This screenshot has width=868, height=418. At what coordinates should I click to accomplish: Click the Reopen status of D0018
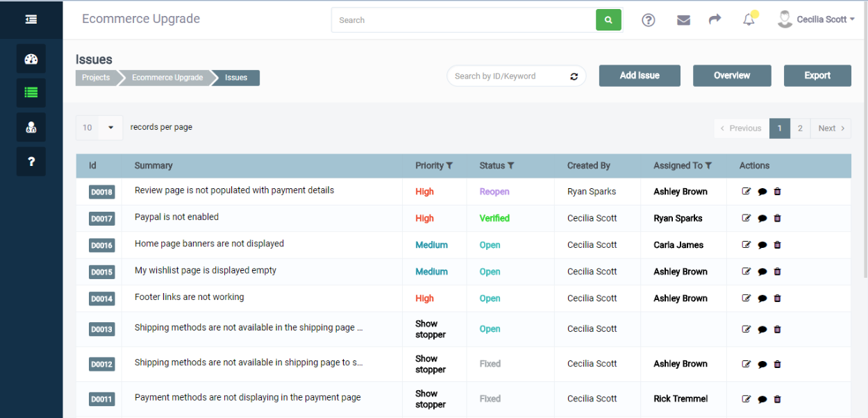(x=494, y=192)
